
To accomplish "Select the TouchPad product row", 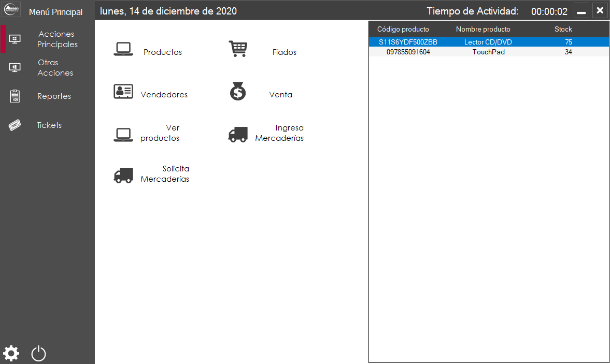I will coord(488,52).
